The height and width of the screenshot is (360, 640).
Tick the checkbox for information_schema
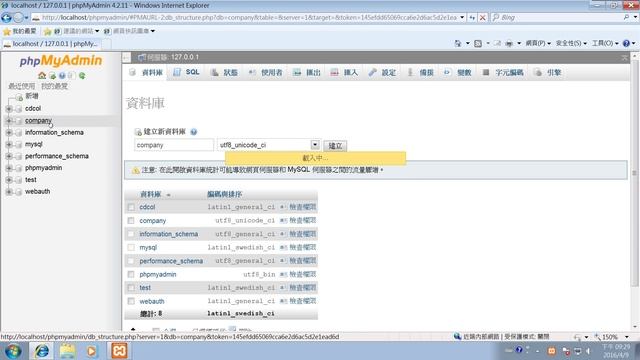click(x=131, y=234)
